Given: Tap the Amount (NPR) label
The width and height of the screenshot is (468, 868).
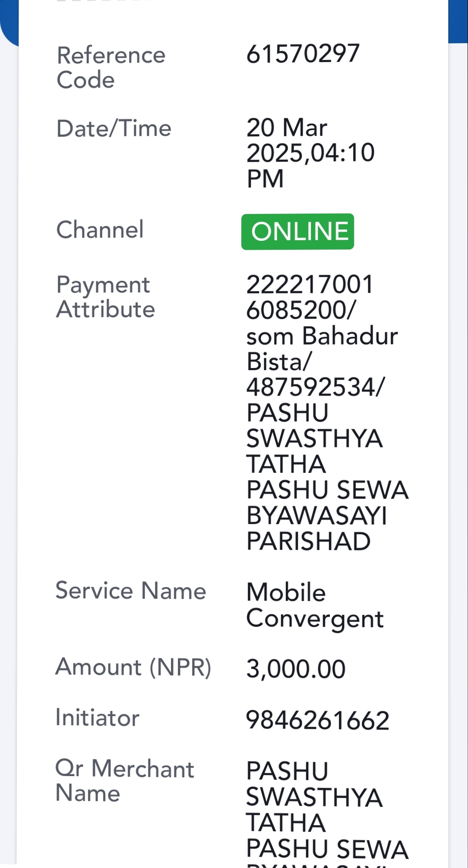Looking at the screenshot, I should 133,667.
